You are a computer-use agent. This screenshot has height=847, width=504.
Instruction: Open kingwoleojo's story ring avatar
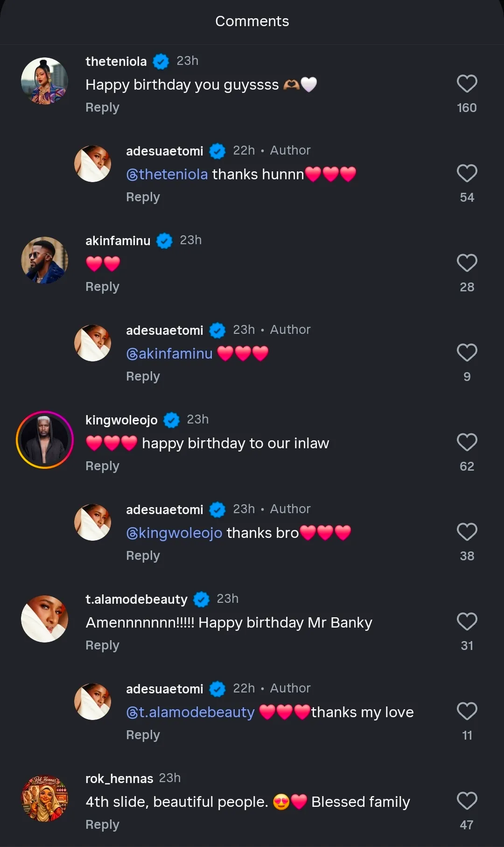click(45, 440)
